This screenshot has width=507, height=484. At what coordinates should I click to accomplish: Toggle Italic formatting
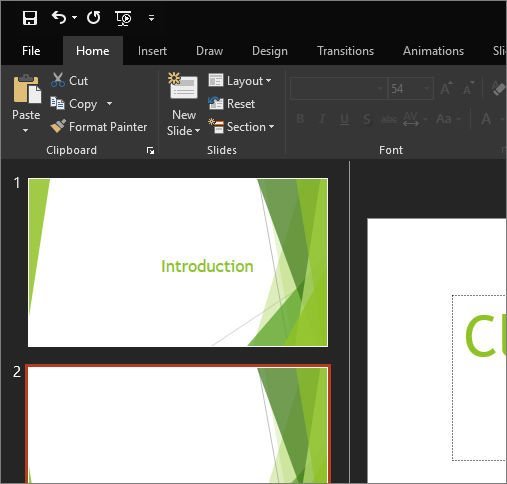click(x=322, y=119)
